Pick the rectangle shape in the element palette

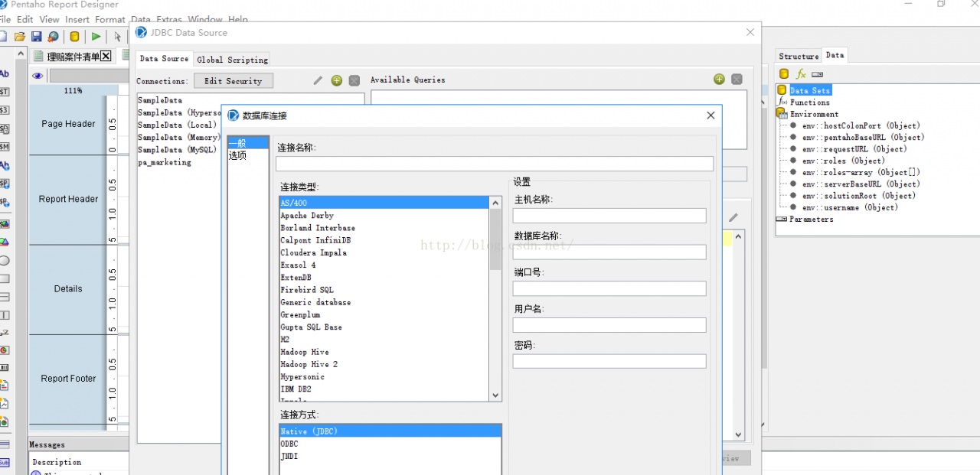click(5, 278)
